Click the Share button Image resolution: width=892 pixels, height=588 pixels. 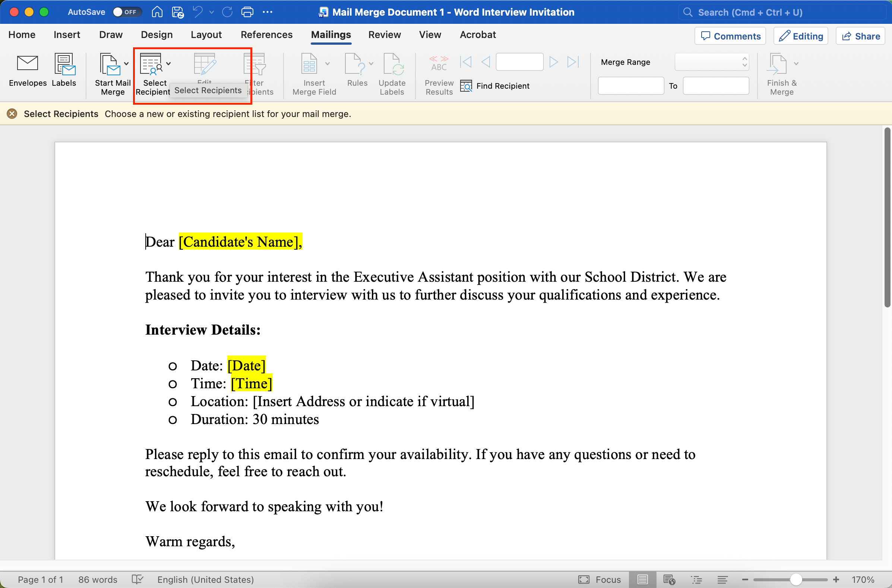860,36
